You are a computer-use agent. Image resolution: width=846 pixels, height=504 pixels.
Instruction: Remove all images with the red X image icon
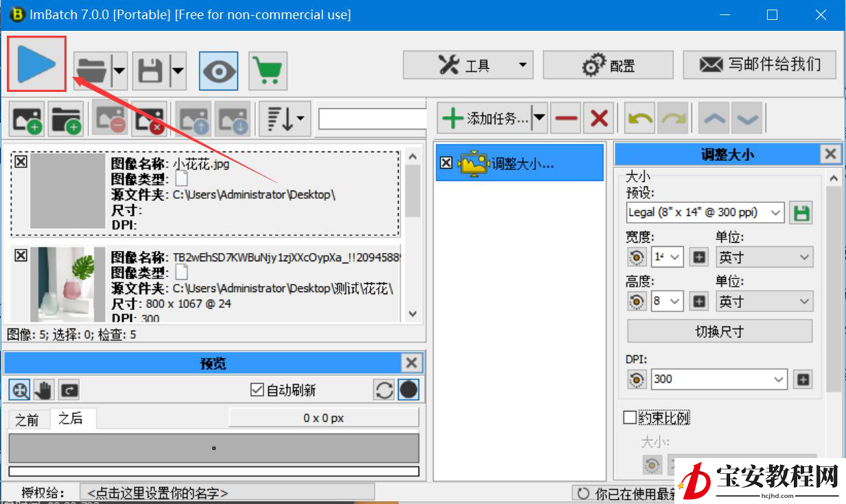pyautogui.click(x=149, y=119)
